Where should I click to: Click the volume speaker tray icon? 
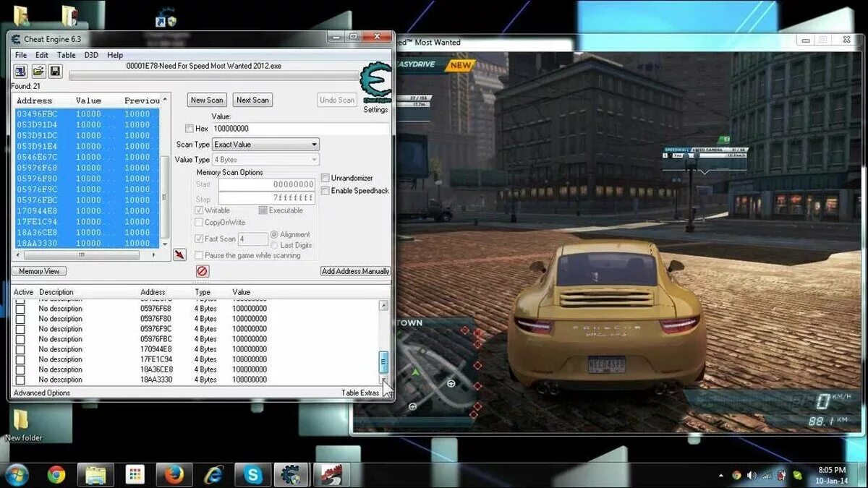pyautogui.click(x=751, y=475)
